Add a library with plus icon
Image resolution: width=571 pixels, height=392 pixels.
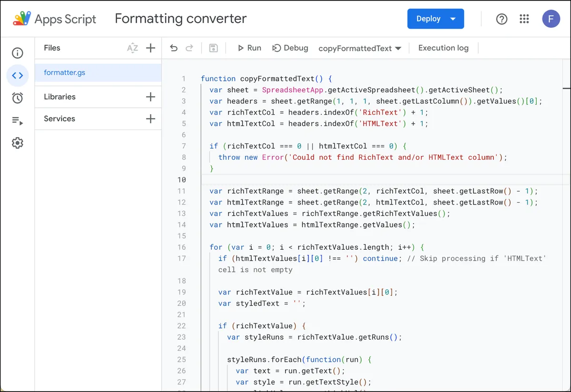151,97
